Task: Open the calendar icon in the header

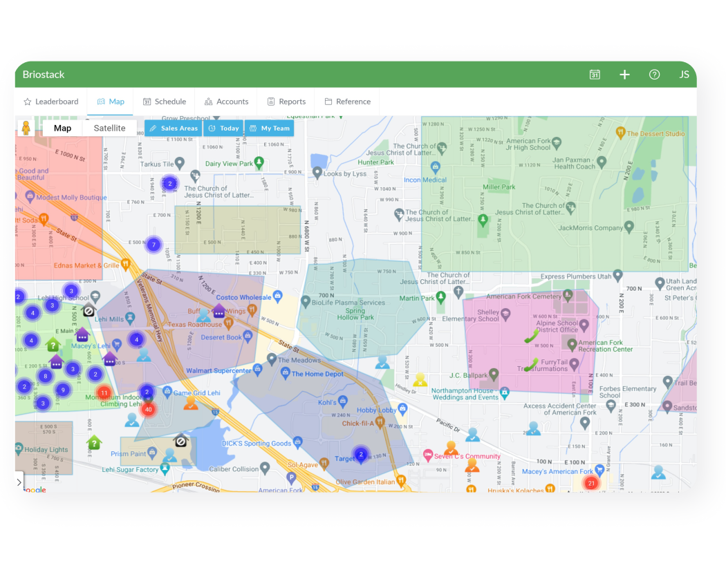Action: coord(595,75)
